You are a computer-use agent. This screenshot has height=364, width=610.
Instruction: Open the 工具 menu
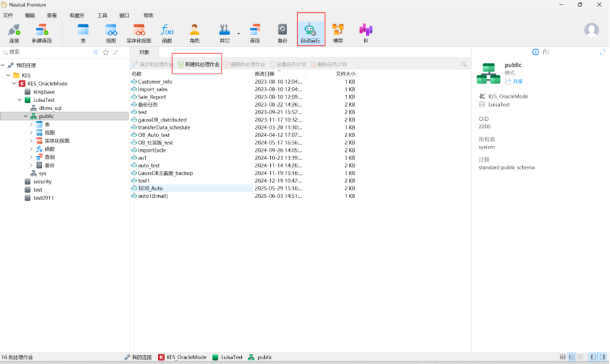102,15
